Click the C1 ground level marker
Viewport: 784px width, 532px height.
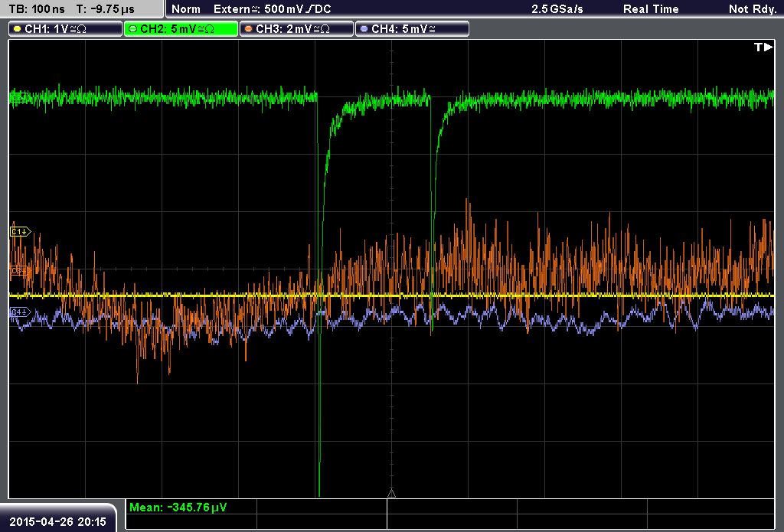(21, 231)
